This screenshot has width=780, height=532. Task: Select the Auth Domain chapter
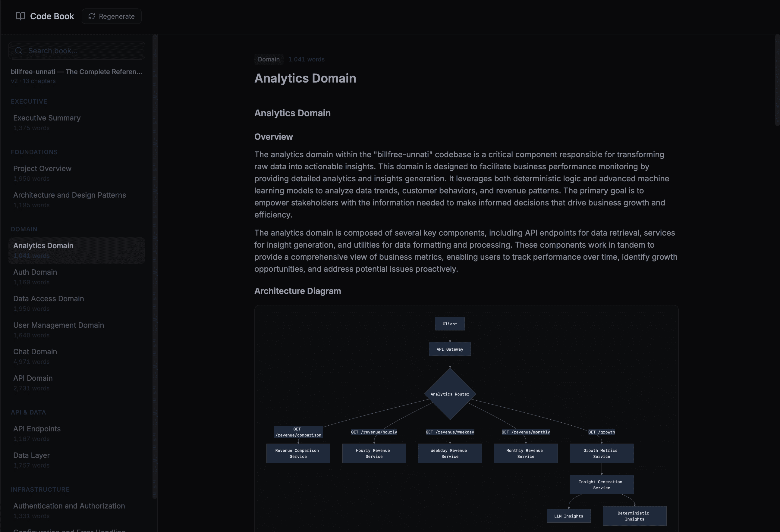coord(35,272)
